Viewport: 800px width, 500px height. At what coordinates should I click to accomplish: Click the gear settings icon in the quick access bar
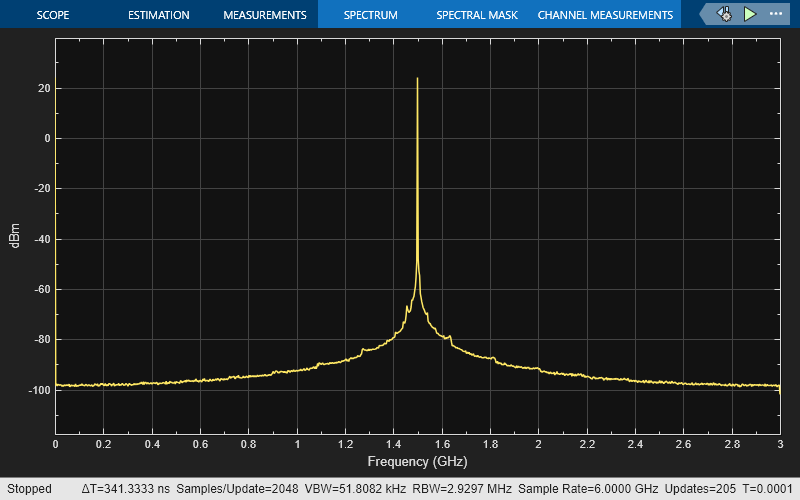[x=724, y=15]
